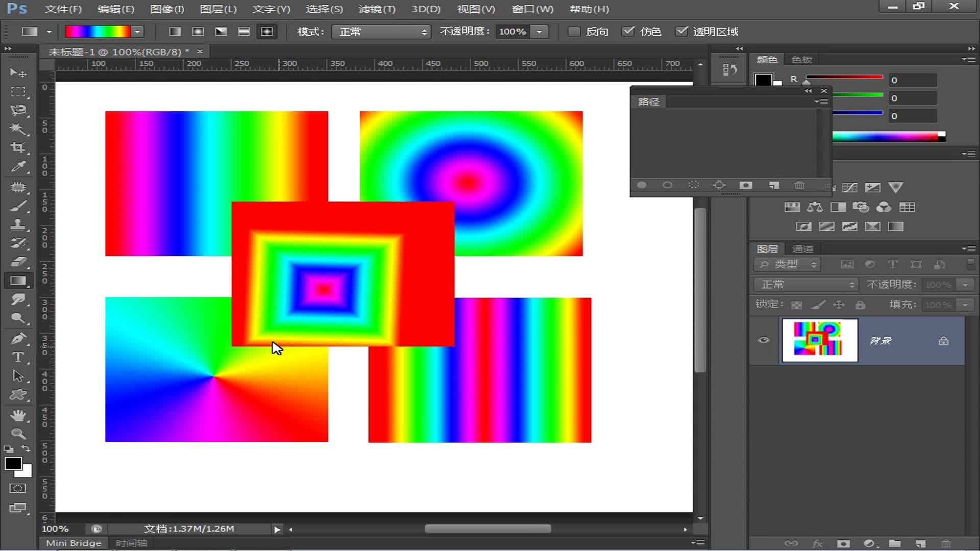Switch to the 通道 tab

(802, 249)
